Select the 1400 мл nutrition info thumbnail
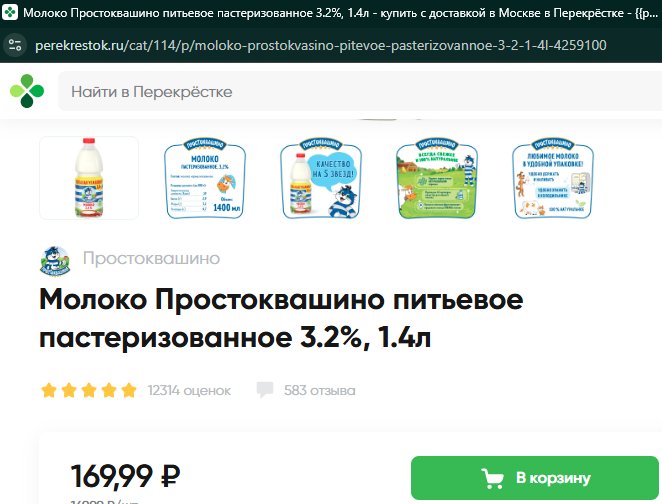Image resolution: width=662 pixels, height=504 pixels. click(205, 178)
